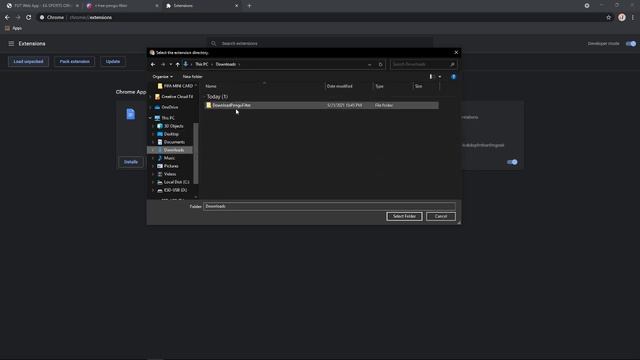Open the dialog help icon
The height and width of the screenshot is (360, 640).
453,77
